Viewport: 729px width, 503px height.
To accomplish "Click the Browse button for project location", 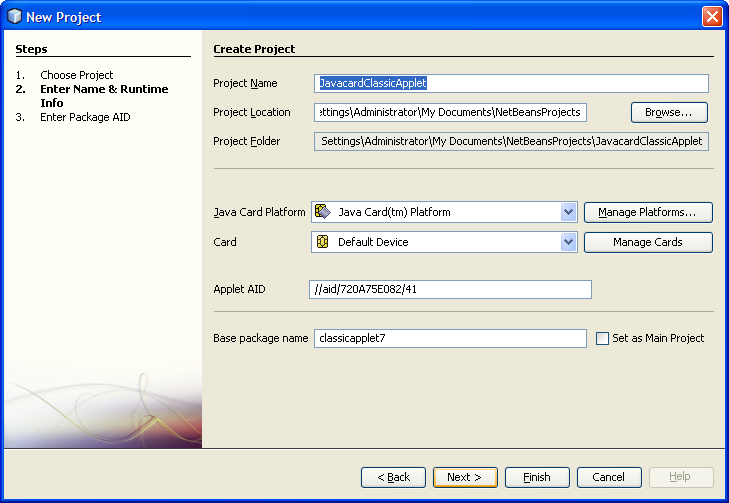I will (x=669, y=112).
